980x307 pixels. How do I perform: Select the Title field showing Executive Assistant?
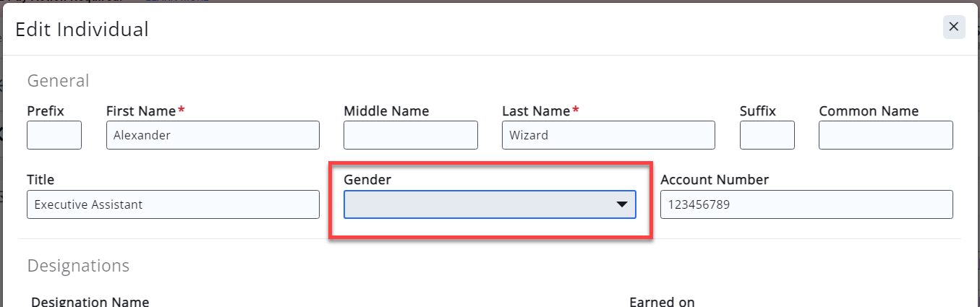pos(173,204)
